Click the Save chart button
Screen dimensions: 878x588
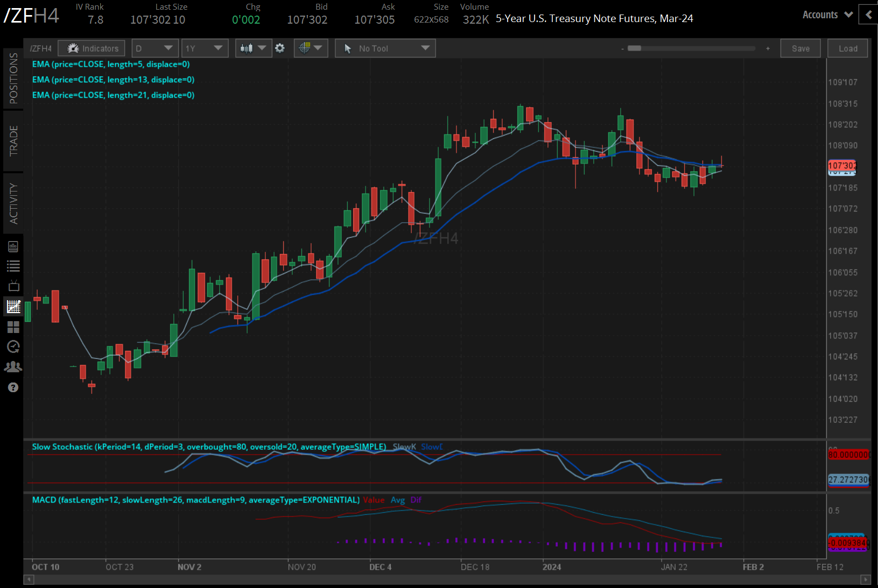(800, 48)
